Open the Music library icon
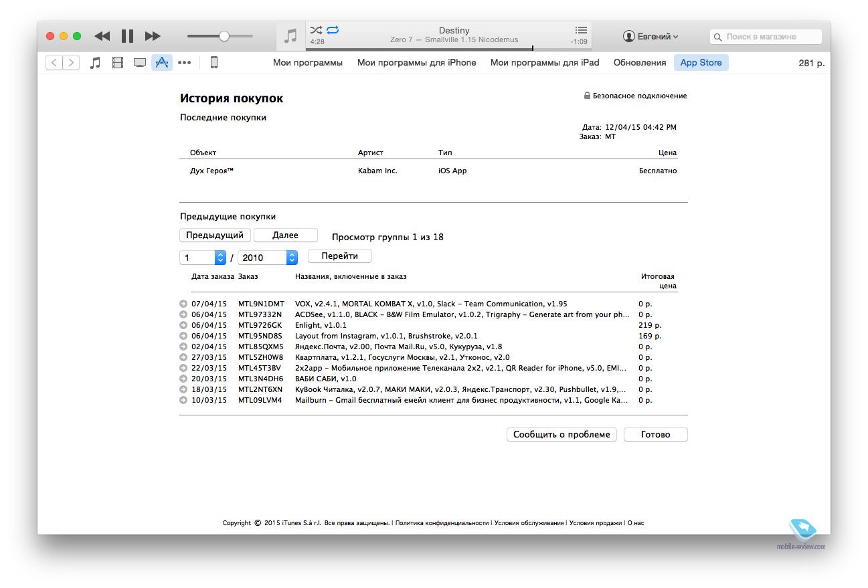The width and height of the screenshot is (868, 588). pyautogui.click(x=95, y=63)
